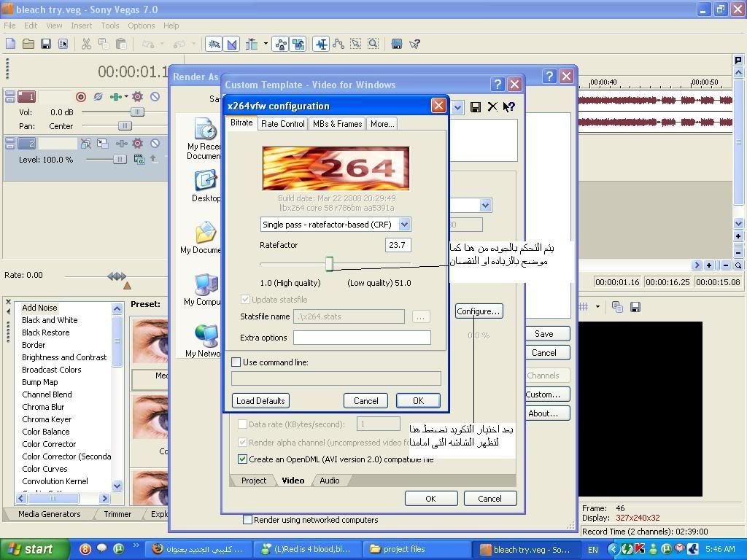Toggle Render using networked computers
The height and width of the screenshot is (560, 747).
[x=247, y=520]
